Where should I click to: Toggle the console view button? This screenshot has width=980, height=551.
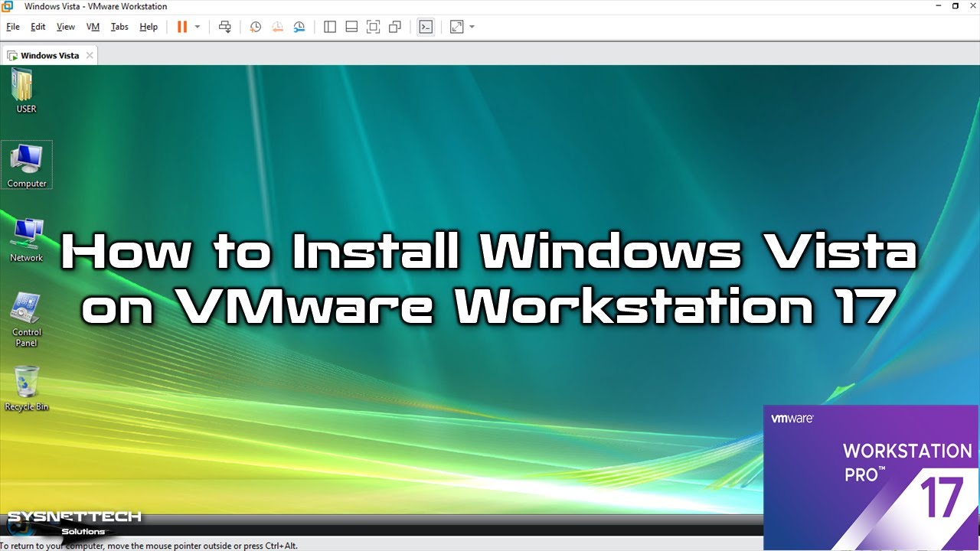426,27
